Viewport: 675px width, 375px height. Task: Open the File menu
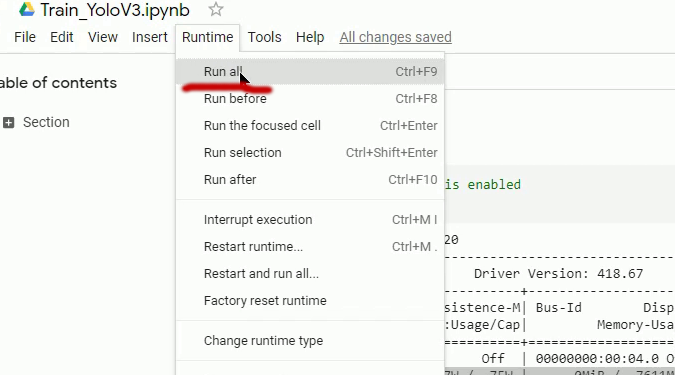[25, 37]
